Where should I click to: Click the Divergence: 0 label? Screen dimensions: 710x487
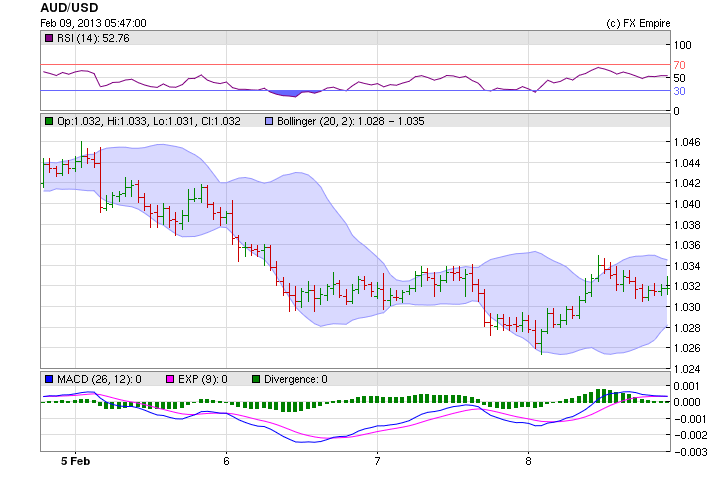coord(296,379)
